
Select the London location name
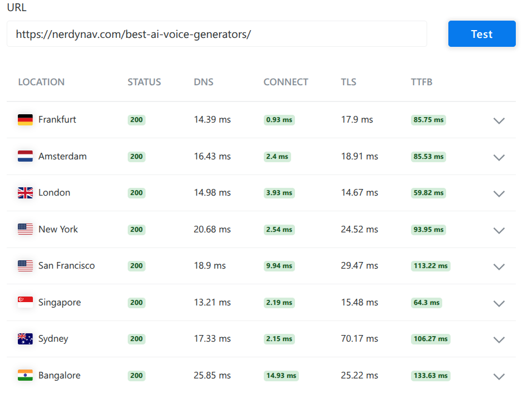(54, 192)
